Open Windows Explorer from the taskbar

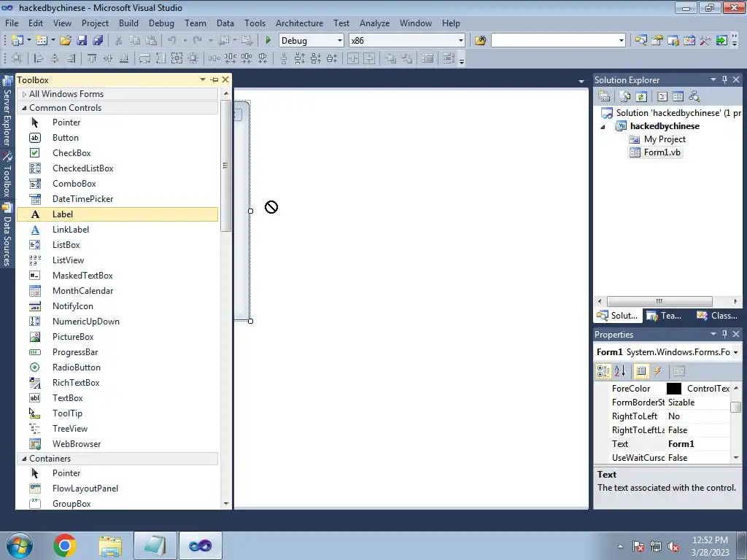point(110,545)
